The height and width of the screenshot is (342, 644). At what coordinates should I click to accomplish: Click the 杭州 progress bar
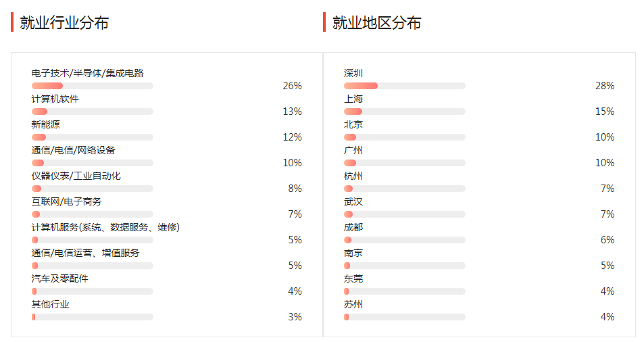404,189
